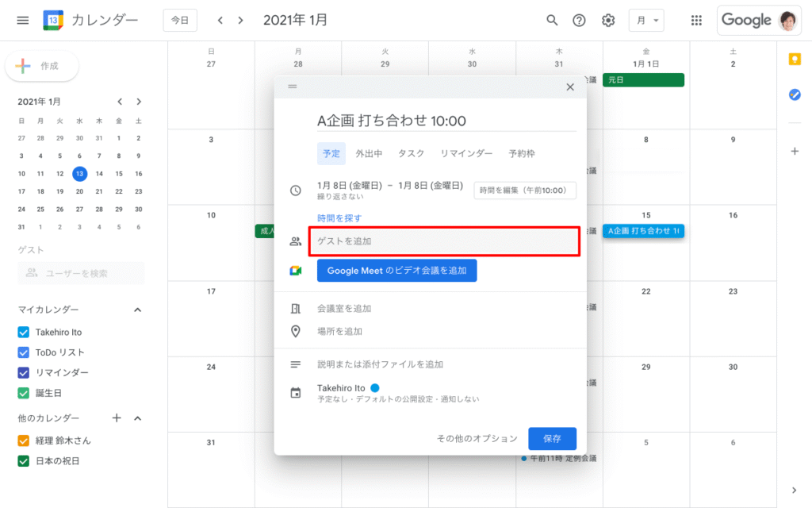Click the date range 1月 8日 (金曜日)
Viewport: 812px width, 508px height.
pos(390,186)
